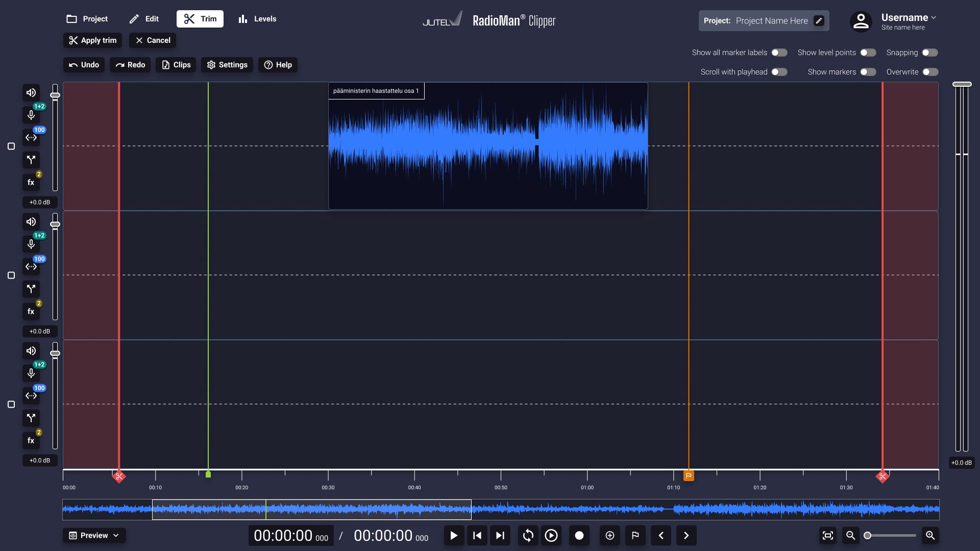Start playback with the Play button

(454, 536)
